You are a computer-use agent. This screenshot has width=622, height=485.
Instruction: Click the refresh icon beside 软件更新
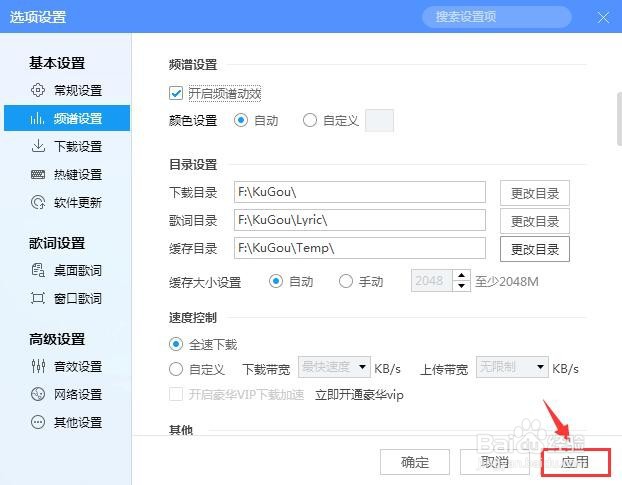38,202
